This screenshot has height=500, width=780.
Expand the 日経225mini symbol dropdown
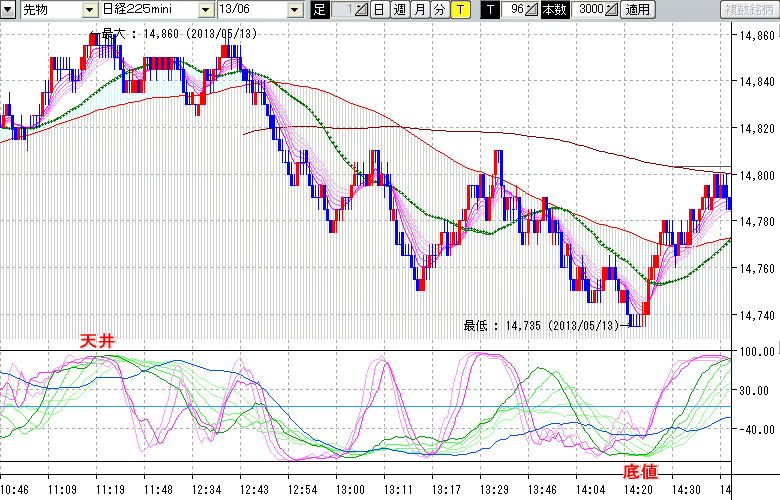click(x=205, y=10)
